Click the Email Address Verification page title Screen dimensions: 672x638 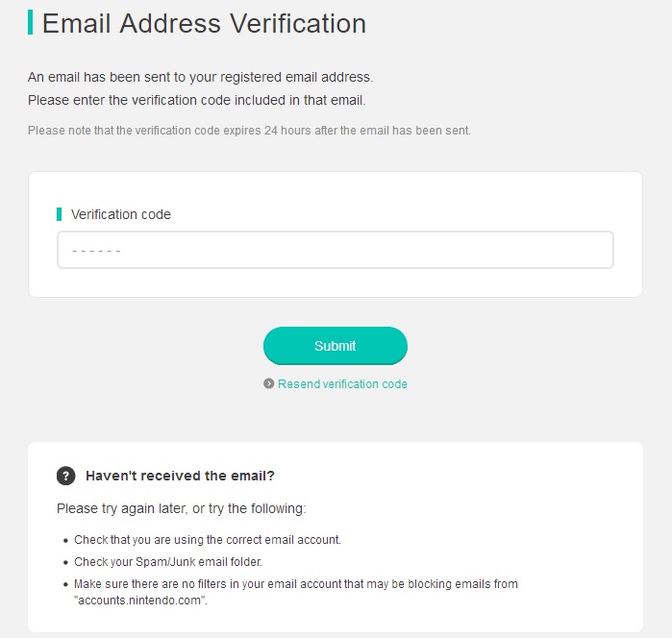[204, 23]
